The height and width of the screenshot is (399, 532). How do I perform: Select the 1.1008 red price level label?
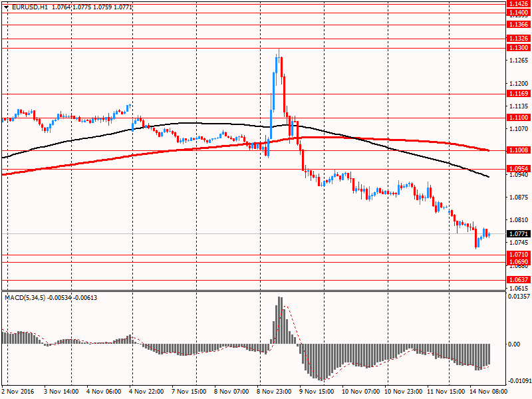[519, 150]
